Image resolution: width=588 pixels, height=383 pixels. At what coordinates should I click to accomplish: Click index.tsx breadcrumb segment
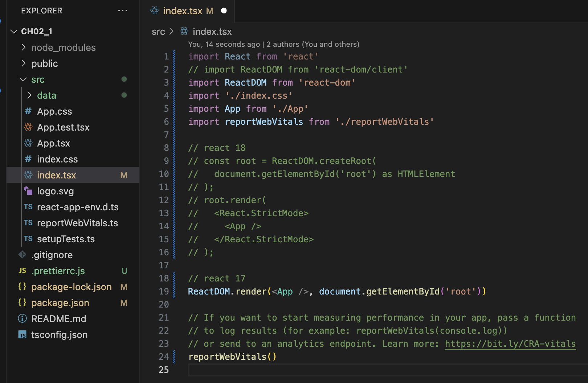212,32
